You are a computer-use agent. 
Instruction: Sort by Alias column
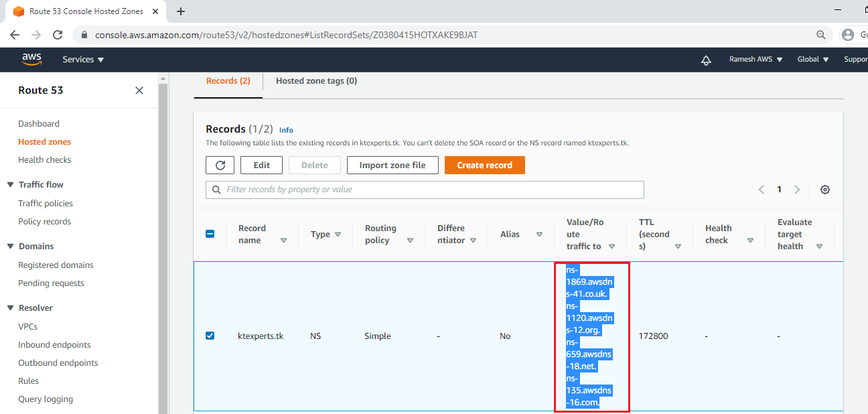(x=539, y=234)
